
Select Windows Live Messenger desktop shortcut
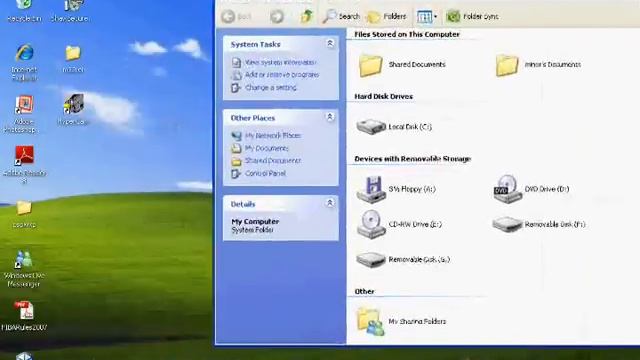pos(24,268)
